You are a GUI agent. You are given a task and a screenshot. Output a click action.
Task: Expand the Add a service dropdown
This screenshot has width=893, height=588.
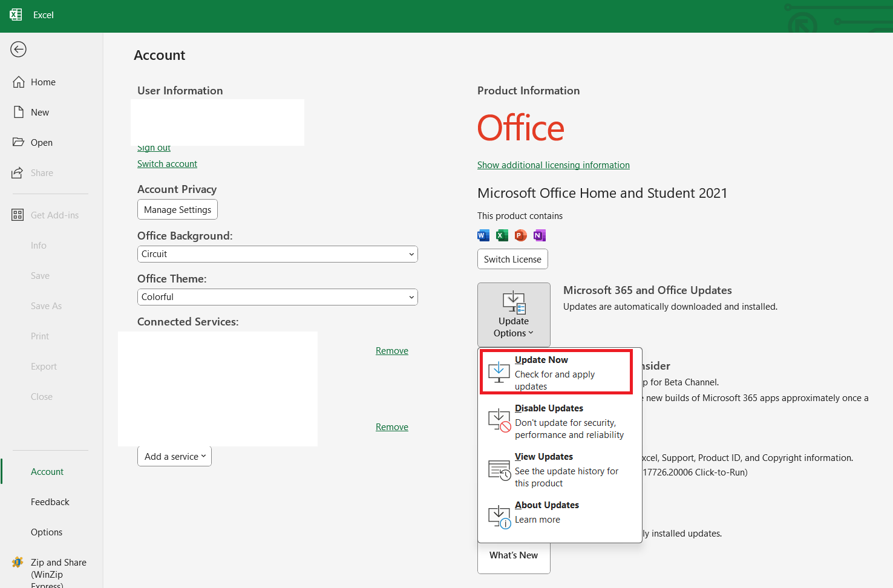coord(175,456)
